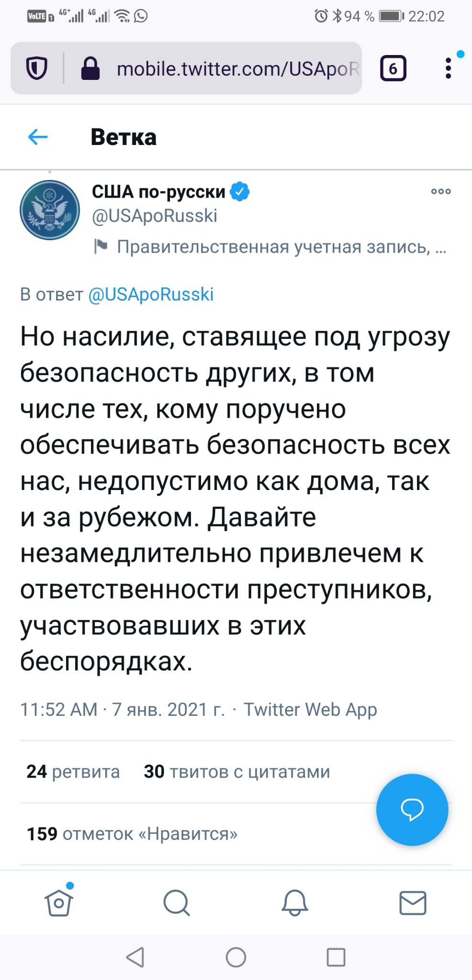
Task: Open the tracking protection shield icon
Action: 36,68
